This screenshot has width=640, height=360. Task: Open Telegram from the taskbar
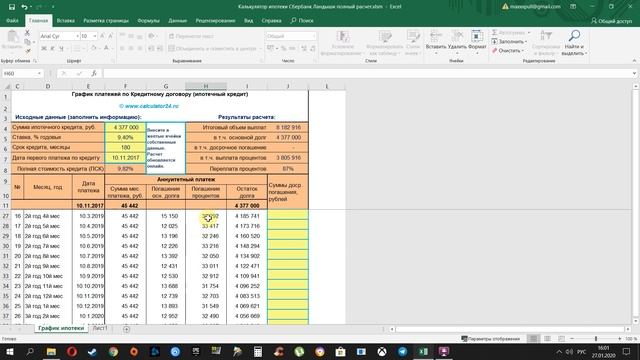(x=402, y=351)
